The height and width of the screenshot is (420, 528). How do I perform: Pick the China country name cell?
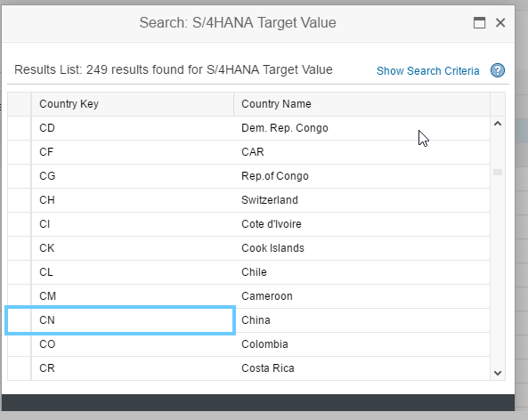362,320
